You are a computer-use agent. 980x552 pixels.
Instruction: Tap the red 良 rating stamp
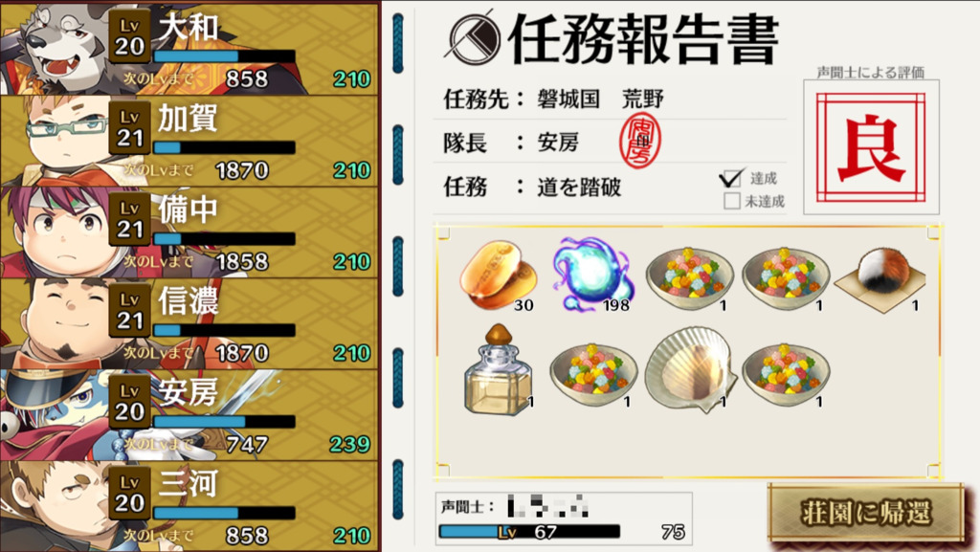coord(871,148)
